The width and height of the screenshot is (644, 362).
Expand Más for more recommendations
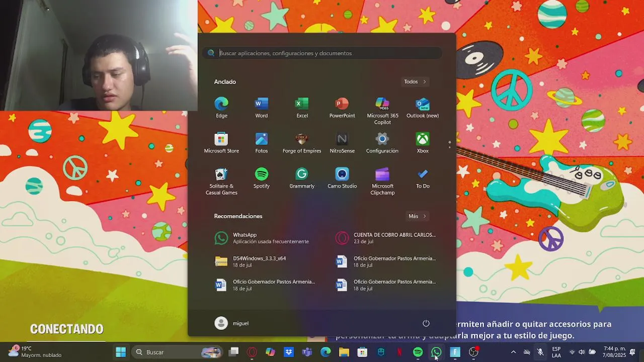[417, 216]
